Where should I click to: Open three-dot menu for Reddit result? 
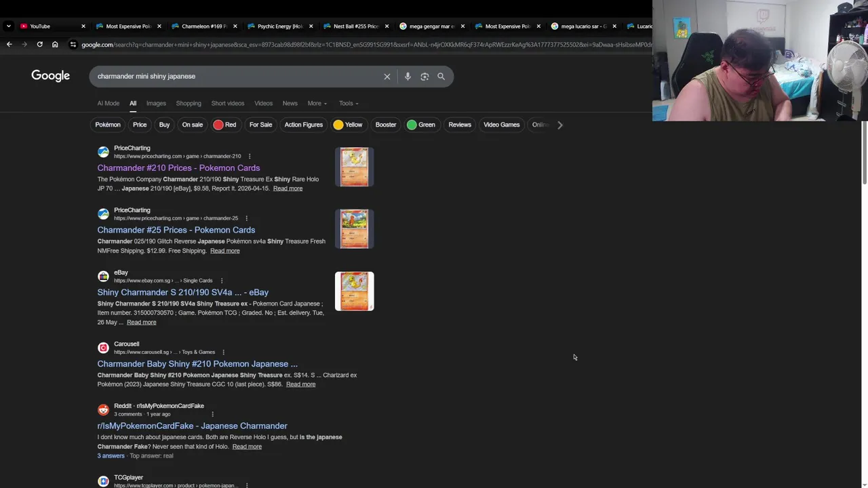click(x=212, y=414)
